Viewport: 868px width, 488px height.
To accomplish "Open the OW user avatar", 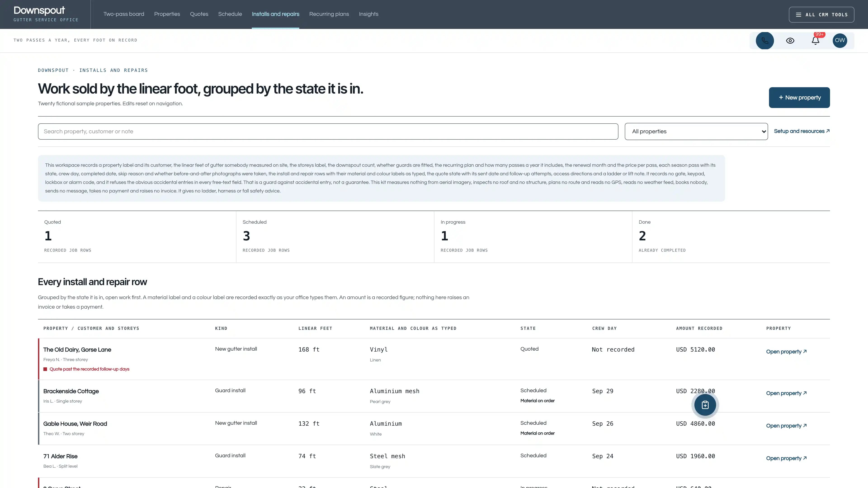I will (x=840, y=40).
